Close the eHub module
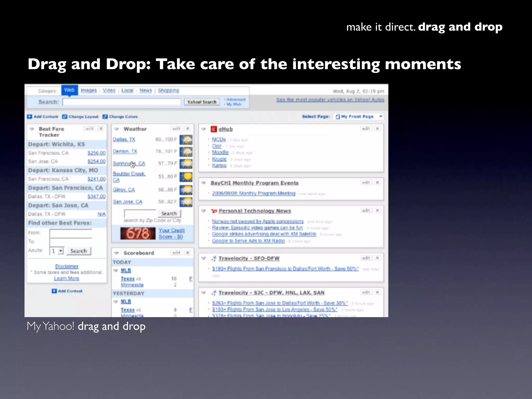The height and width of the screenshot is (399, 532). (377, 129)
